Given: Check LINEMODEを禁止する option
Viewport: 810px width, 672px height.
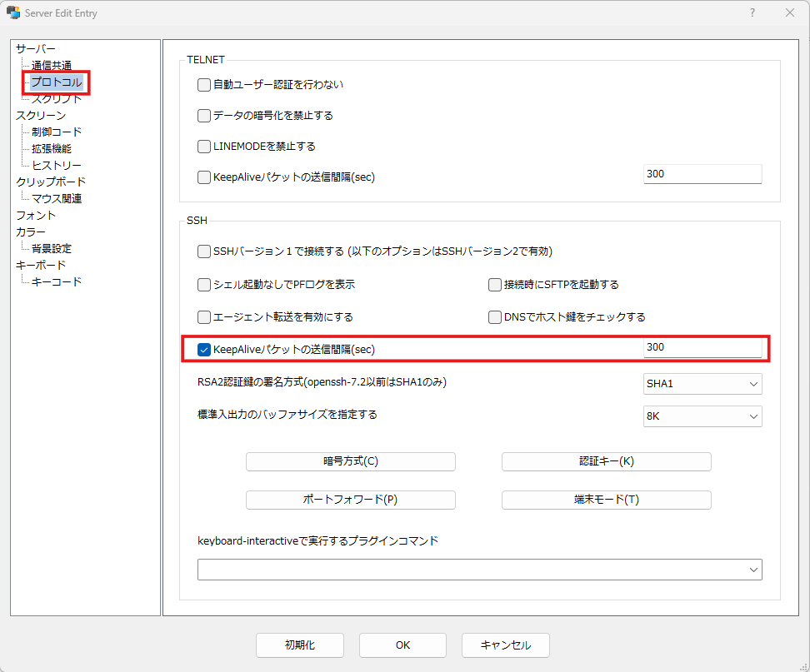Looking at the screenshot, I should pos(204,147).
